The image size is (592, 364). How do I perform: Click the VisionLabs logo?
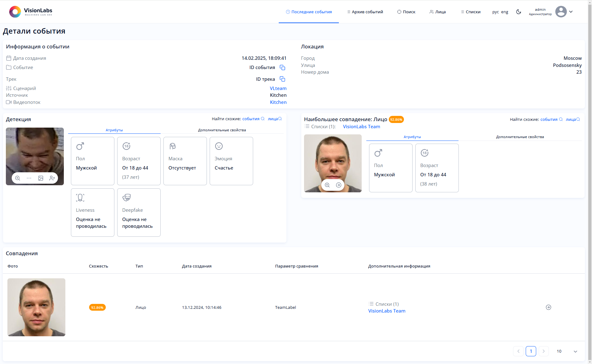click(31, 12)
